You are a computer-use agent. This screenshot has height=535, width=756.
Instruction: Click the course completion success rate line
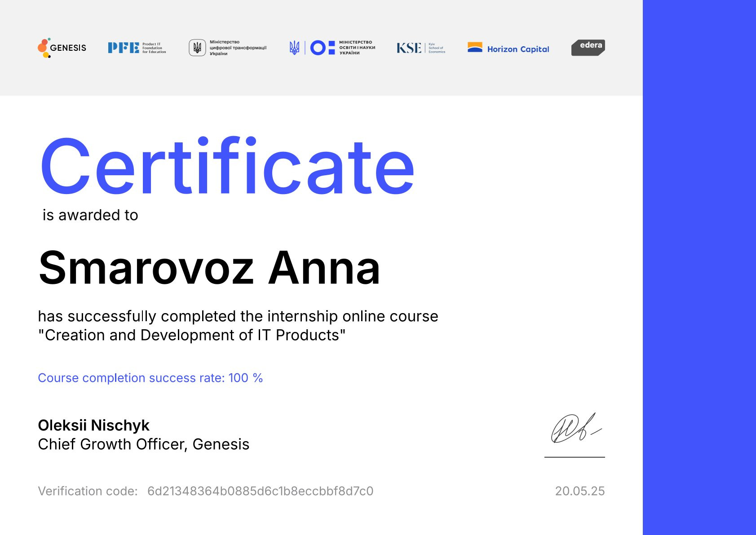tap(150, 378)
